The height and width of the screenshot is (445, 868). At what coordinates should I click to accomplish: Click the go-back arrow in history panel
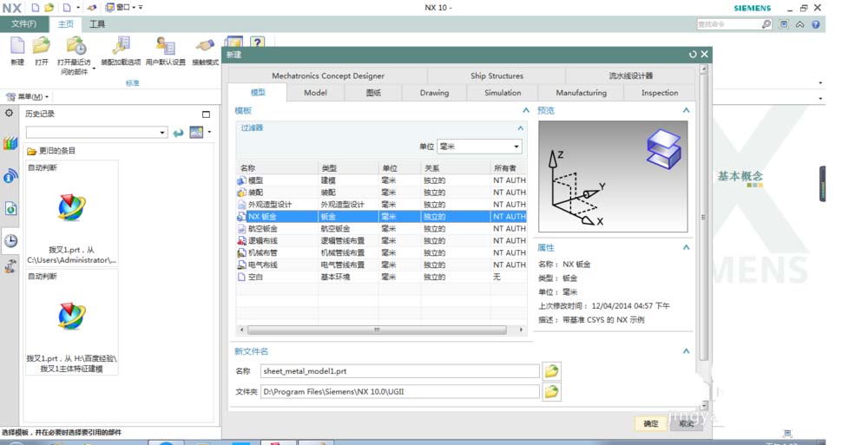[178, 133]
